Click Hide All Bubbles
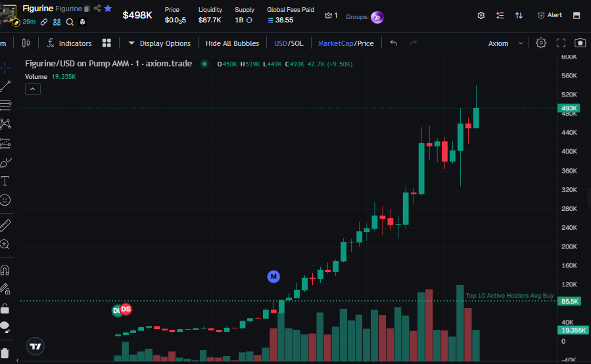This screenshot has height=364, width=591. coord(232,43)
